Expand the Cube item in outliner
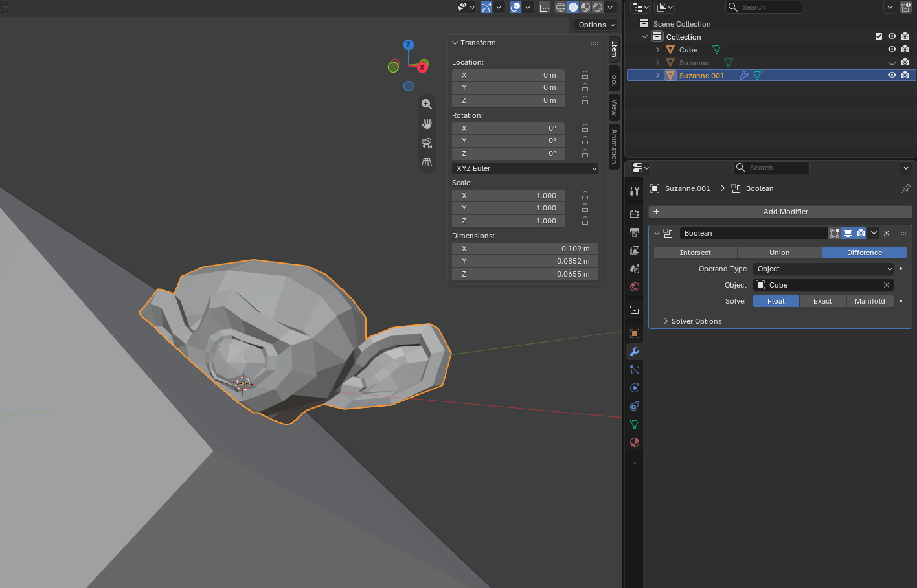 point(657,50)
